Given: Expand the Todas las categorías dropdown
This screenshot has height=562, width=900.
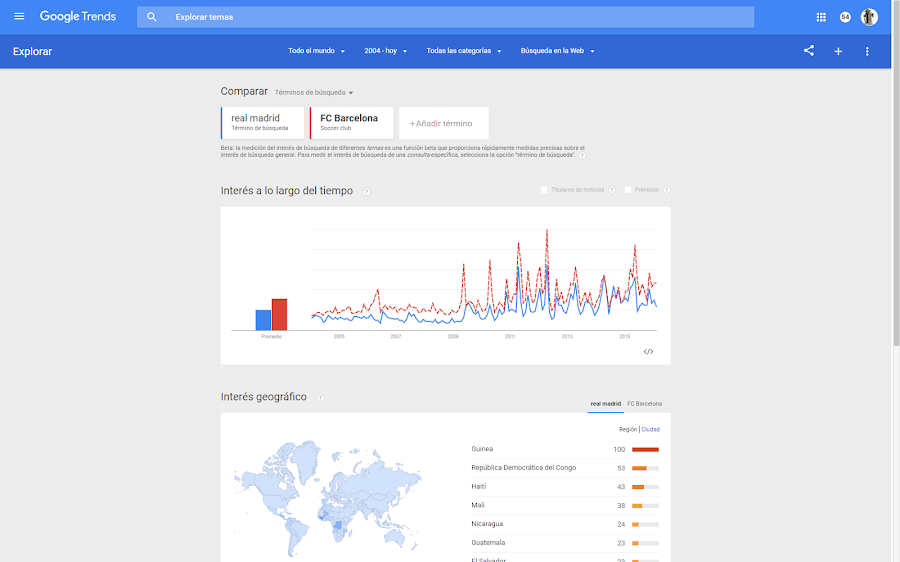Looking at the screenshot, I should point(464,51).
